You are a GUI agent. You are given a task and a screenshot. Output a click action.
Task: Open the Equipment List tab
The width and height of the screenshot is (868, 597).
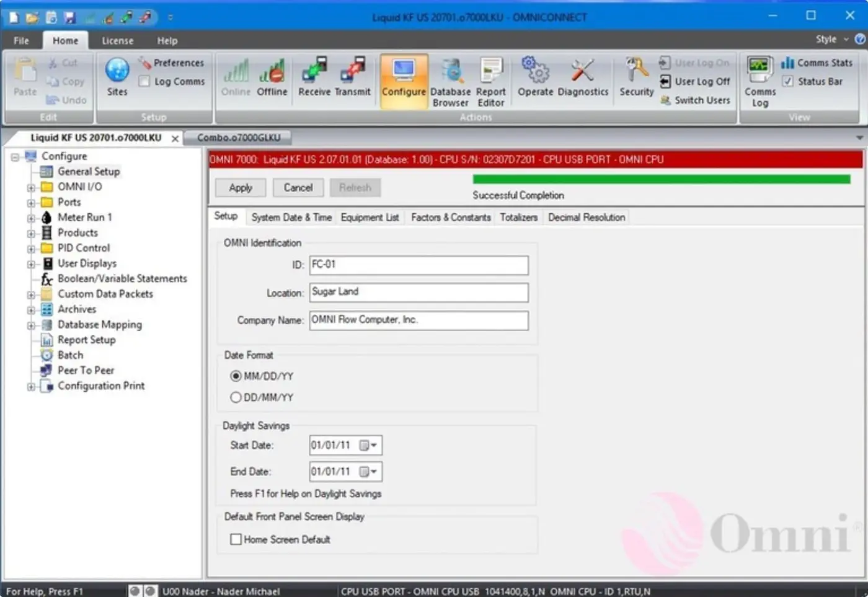coord(370,218)
